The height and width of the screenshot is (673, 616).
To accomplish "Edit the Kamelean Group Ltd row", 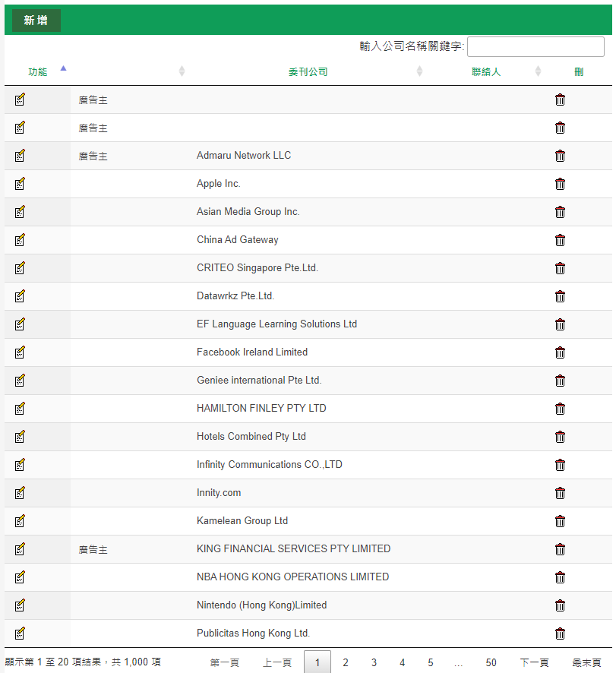I will 20,521.
